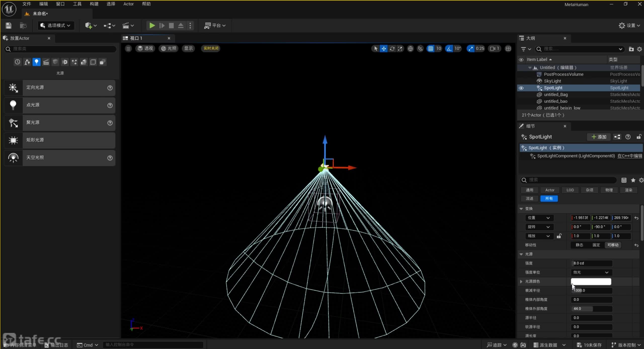644x349 pixels.
Task: Place a 点光源 point light
Action: click(60, 105)
